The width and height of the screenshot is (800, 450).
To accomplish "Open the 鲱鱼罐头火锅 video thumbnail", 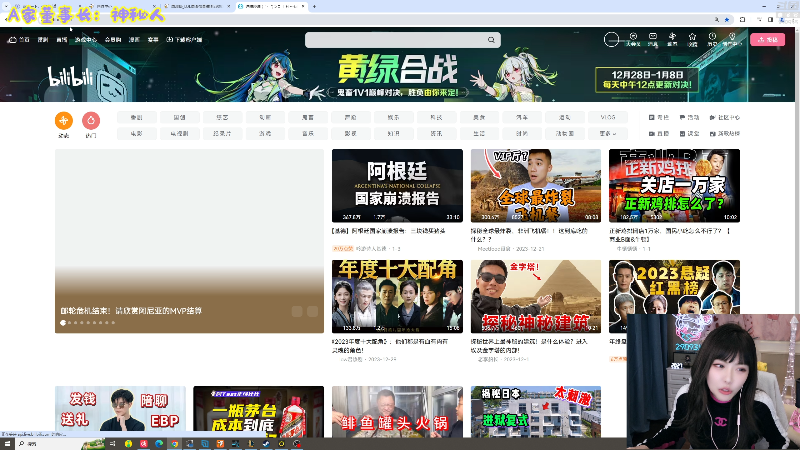I will coord(397,412).
